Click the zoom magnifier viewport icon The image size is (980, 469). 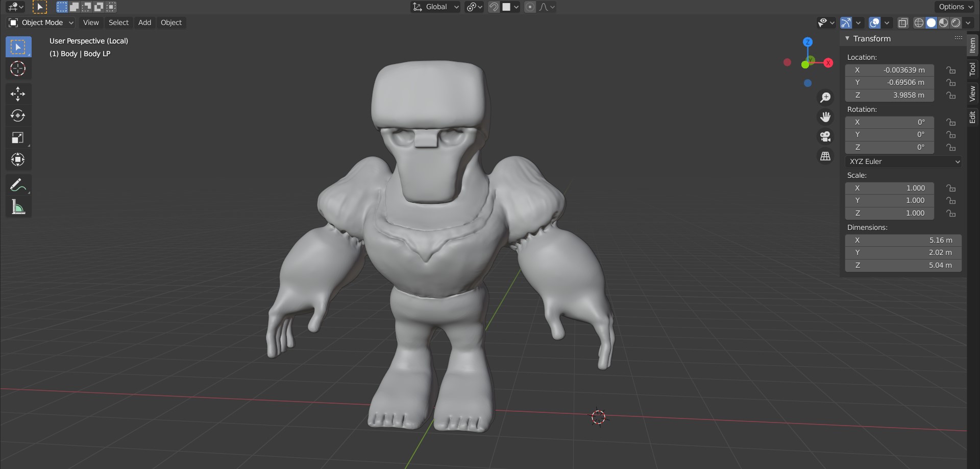click(825, 97)
